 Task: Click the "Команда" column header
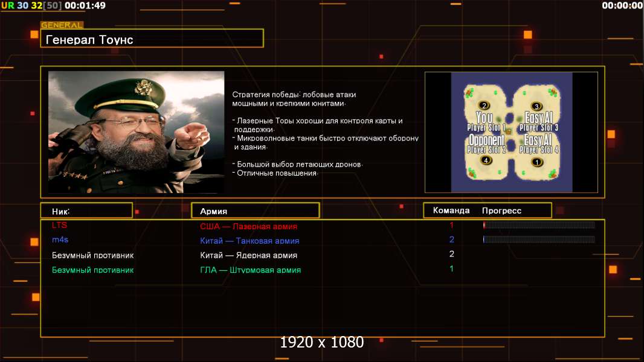(x=451, y=211)
